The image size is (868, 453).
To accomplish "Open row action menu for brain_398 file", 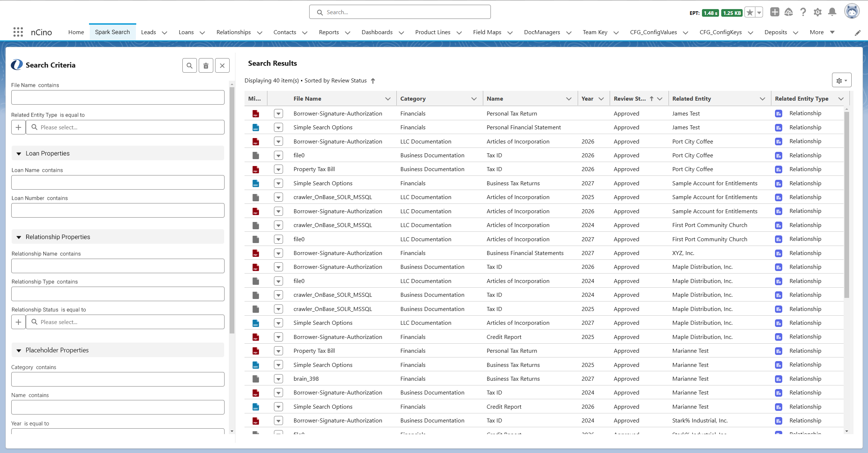I will pos(278,379).
